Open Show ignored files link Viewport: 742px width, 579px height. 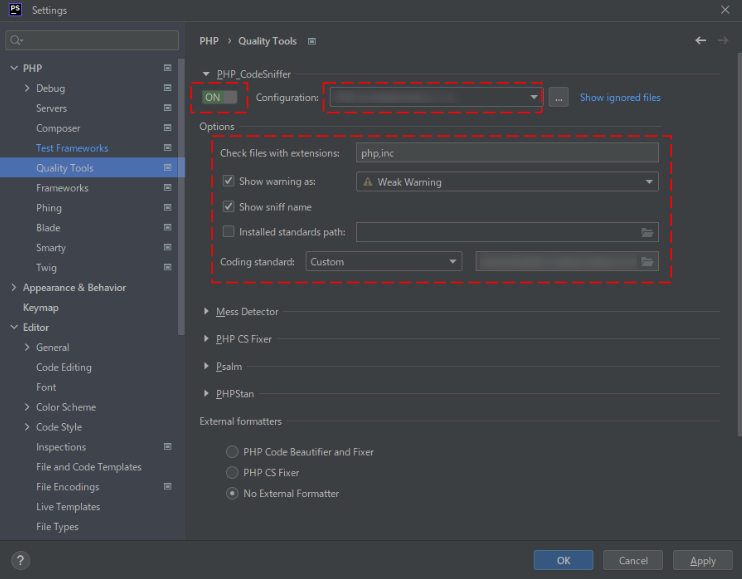(620, 98)
